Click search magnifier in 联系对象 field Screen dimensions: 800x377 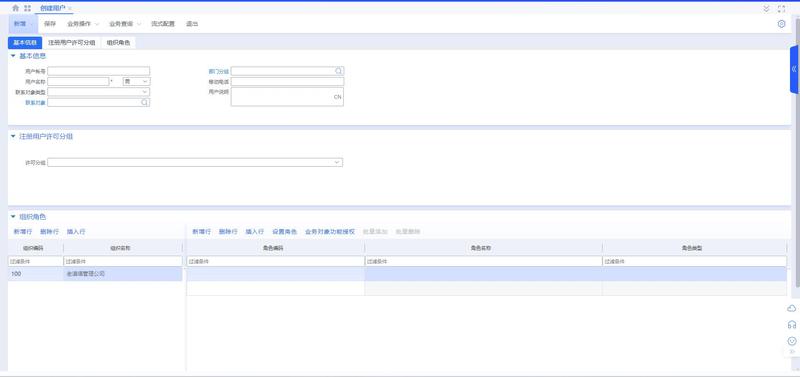coord(144,103)
